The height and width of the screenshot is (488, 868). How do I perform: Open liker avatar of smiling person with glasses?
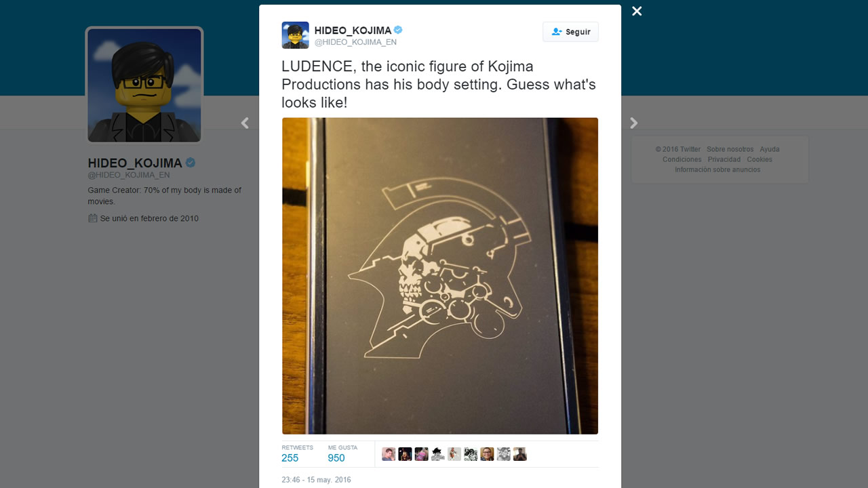pyautogui.click(x=487, y=454)
